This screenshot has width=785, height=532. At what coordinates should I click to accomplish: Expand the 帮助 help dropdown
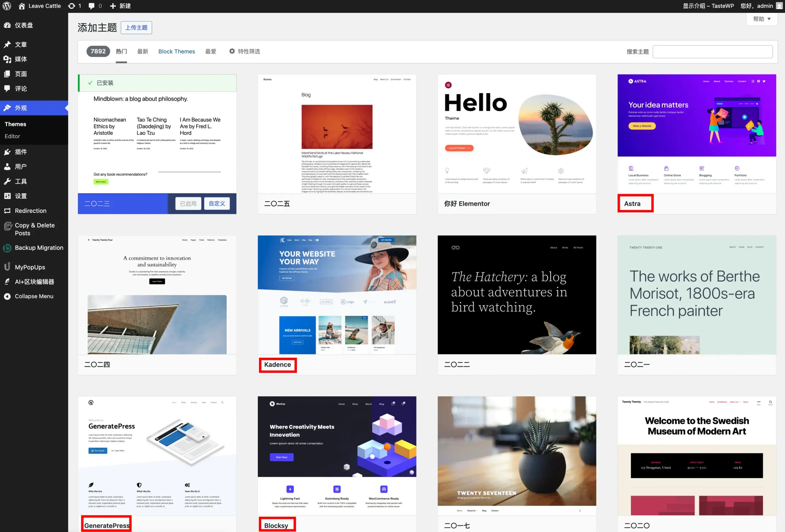point(761,19)
